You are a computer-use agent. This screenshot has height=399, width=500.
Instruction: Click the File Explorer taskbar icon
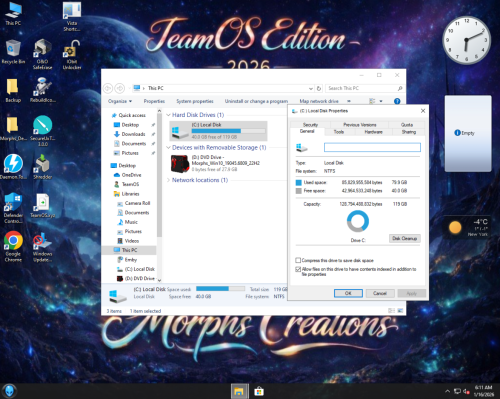click(x=239, y=391)
